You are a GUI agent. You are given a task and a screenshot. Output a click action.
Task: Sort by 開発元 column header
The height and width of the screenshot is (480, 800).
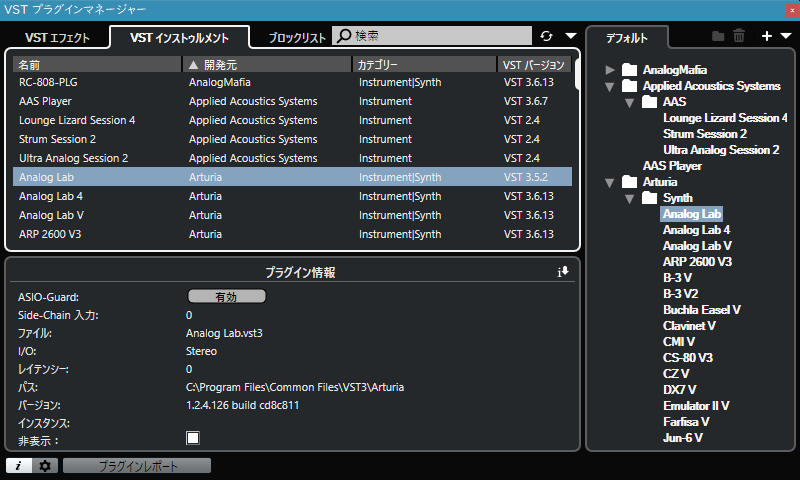coord(267,65)
